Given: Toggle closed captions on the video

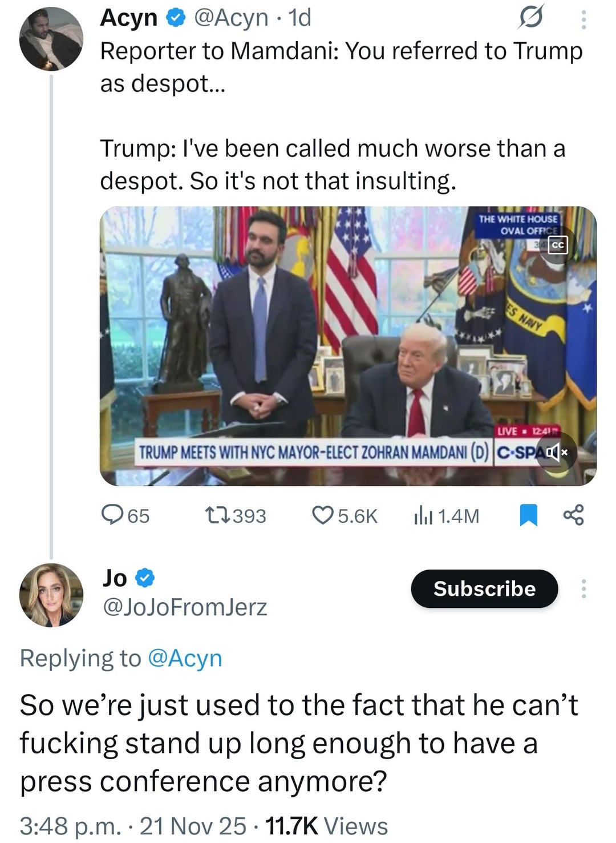Looking at the screenshot, I should click(558, 245).
